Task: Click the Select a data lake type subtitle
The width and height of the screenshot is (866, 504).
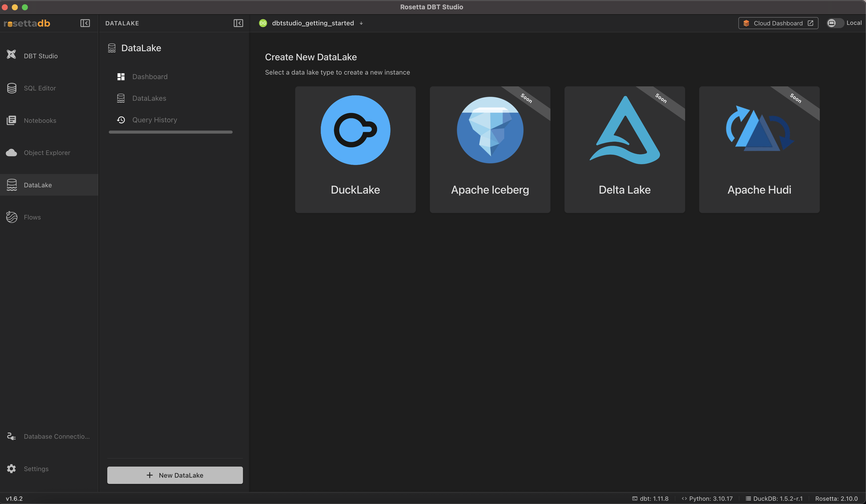Action: (337, 73)
